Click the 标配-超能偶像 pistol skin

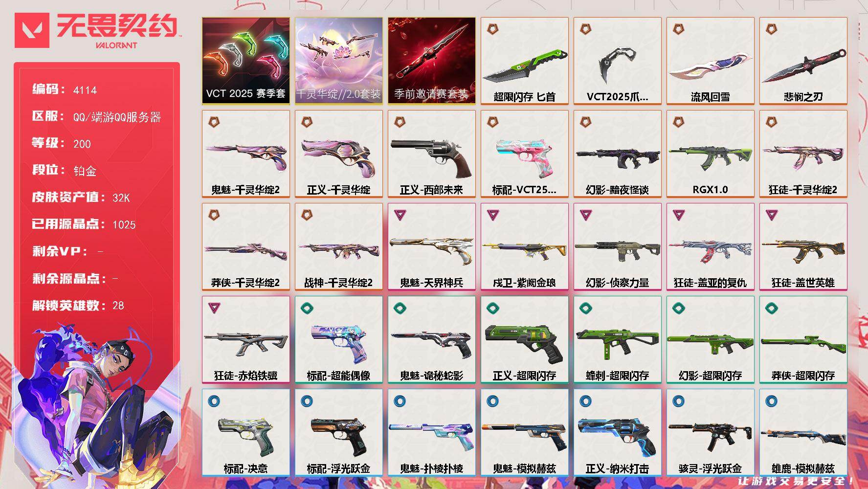pyautogui.click(x=338, y=339)
